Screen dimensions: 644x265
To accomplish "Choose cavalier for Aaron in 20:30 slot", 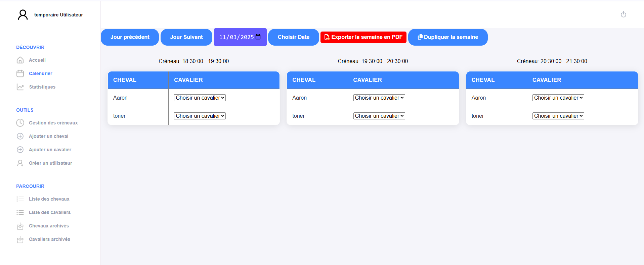I will [558, 98].
